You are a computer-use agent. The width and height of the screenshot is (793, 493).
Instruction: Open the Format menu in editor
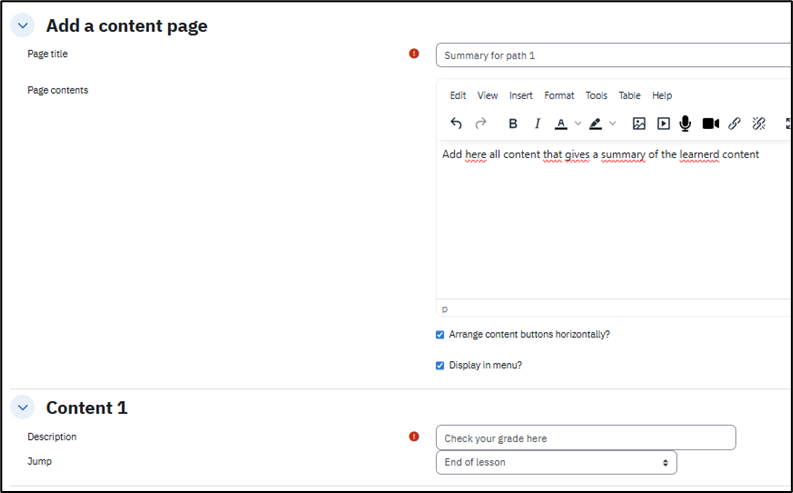tap(559, 96)
